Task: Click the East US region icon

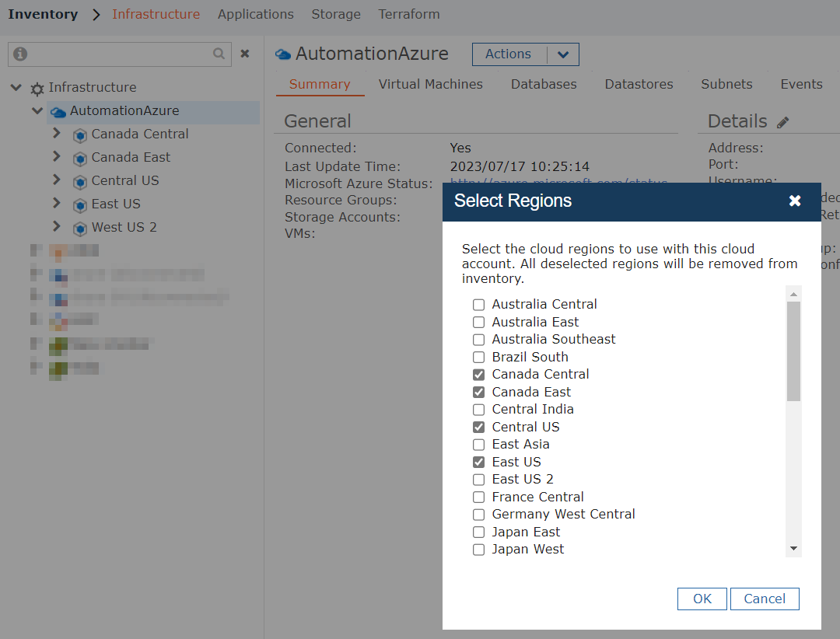Action: (x=80, y=205)
